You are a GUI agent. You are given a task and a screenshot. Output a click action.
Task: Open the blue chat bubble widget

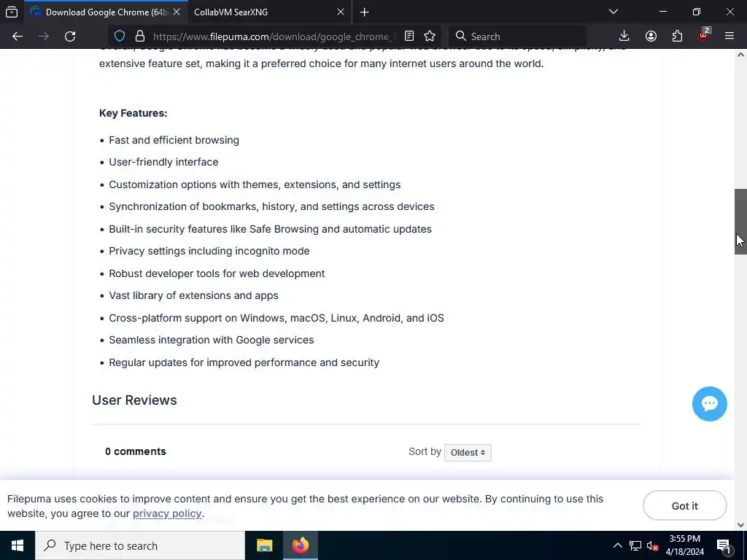tap(709, 404)
